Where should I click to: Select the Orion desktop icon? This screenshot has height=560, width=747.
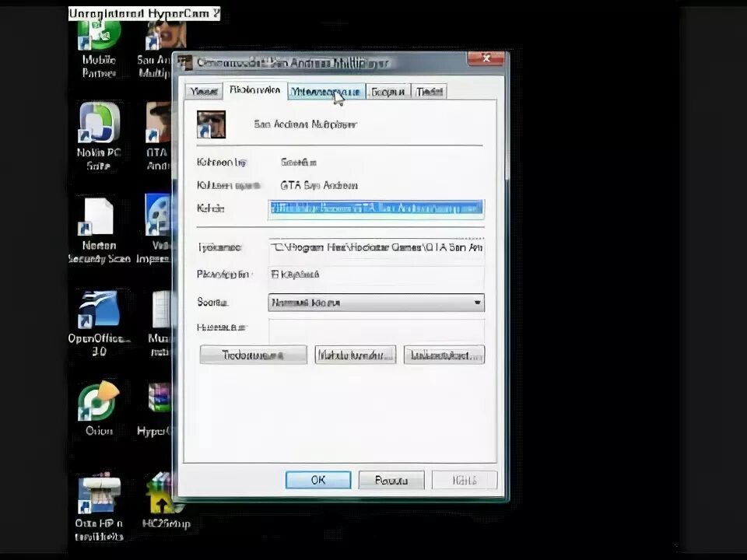[99, 408]
